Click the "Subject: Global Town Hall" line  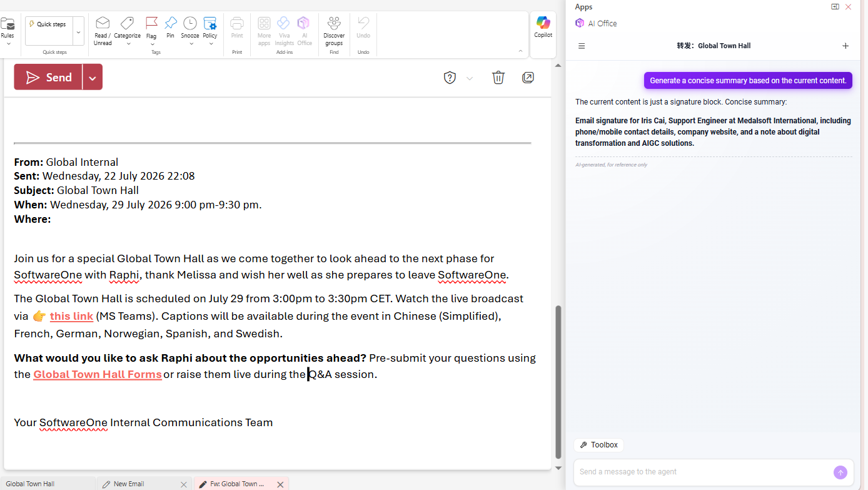pos(76,190)
